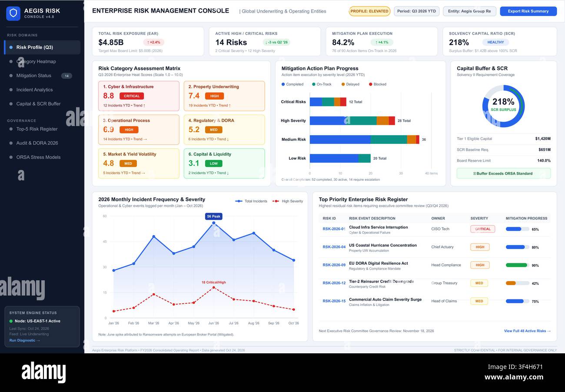Click the Total Incidents legend marker
This screenshot has height=392, width=565.
pyautogui.click(x=239, y=201)
